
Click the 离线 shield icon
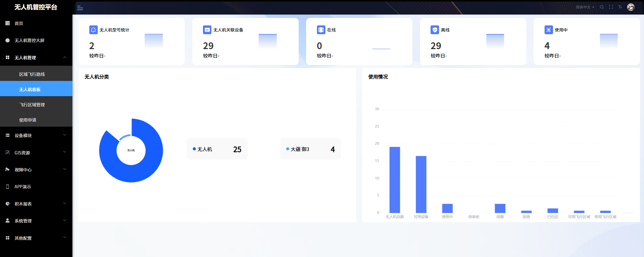pyautogui.click(x=435, y=30)
